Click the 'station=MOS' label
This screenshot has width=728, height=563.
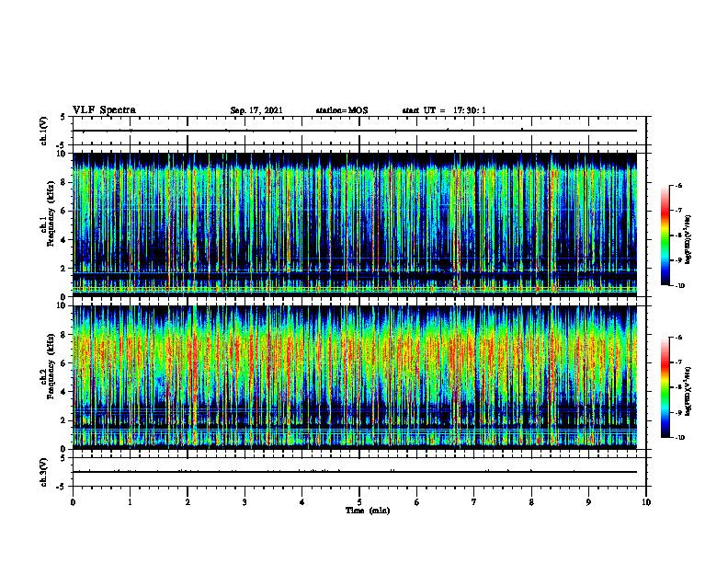pyautogui.click(x=342, y=110)
